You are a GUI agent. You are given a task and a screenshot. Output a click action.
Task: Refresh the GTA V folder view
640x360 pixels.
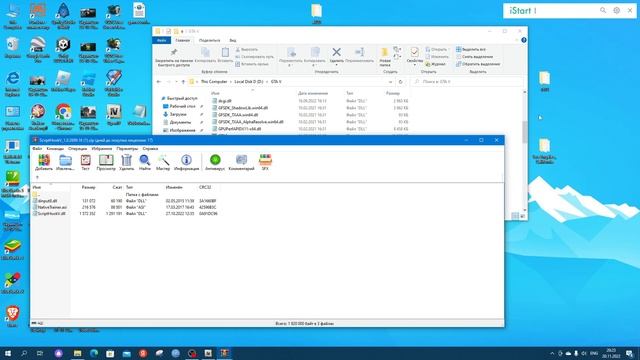401,82
